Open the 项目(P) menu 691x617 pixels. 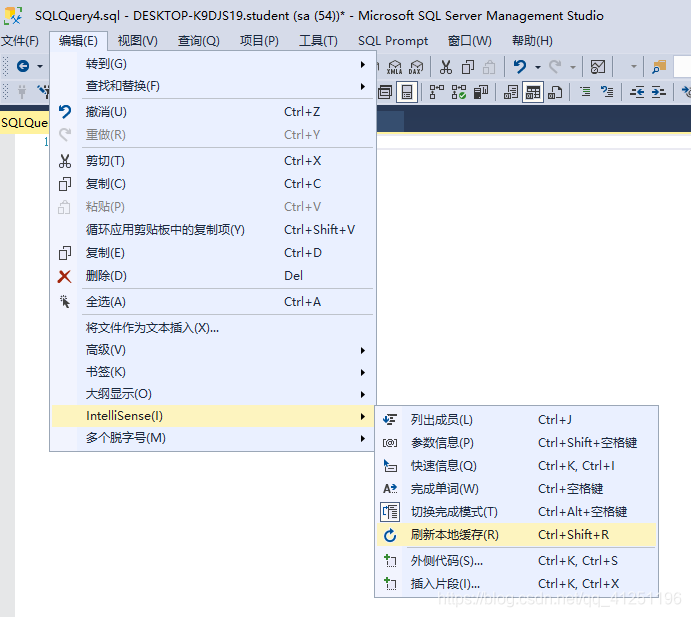pyautogui.click(x=260, y=41)
